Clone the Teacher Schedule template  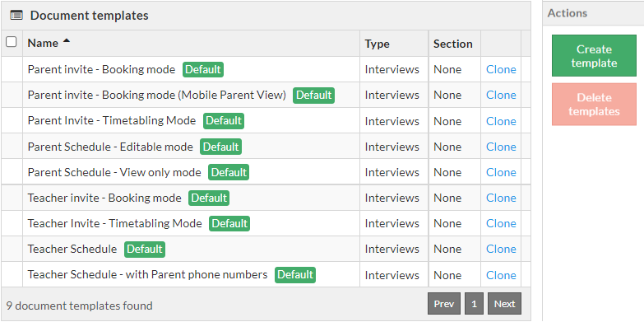pyautogui.click(x=501, y=249)
